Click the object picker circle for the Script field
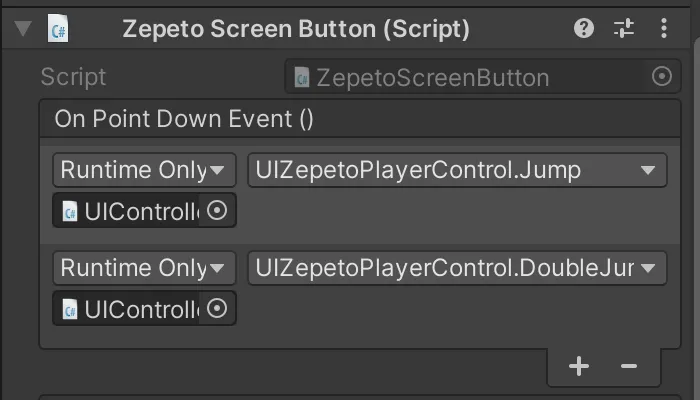700x400 pixels. click(662, 76)
